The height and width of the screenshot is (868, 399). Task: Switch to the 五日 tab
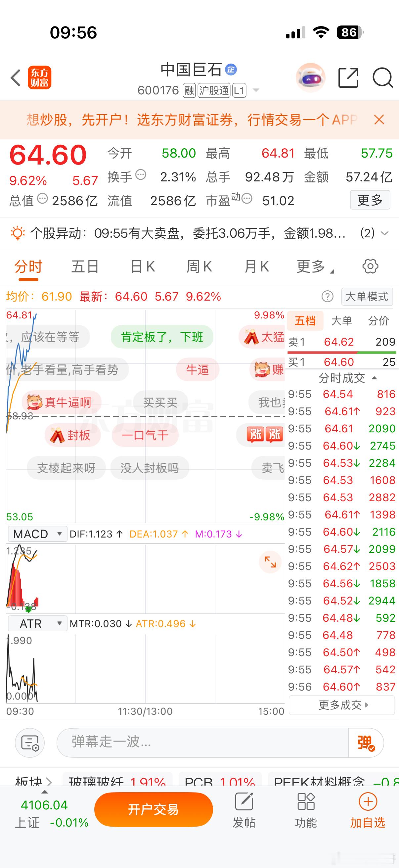tap(85, 266)
